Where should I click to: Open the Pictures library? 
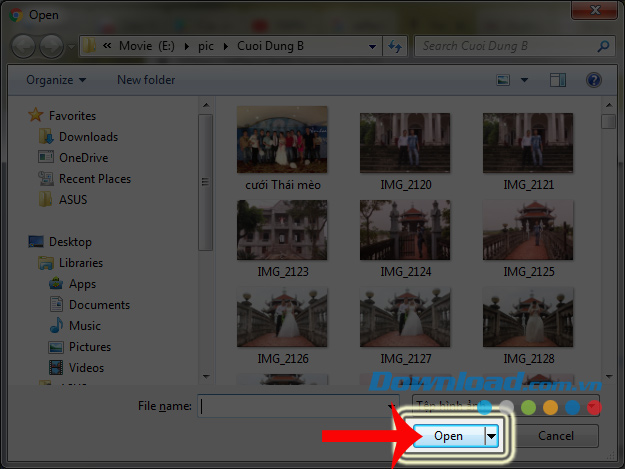[90, 347]
